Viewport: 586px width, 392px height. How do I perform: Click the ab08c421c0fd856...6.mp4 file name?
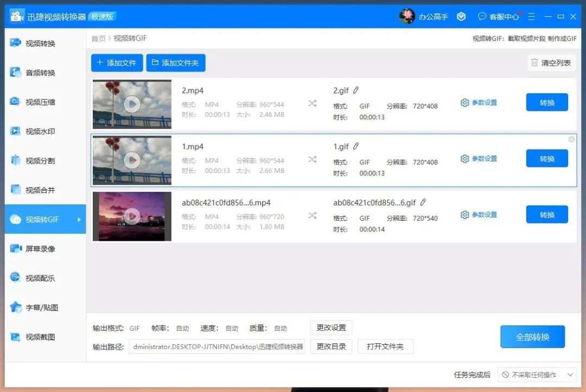tap(226, 202)
